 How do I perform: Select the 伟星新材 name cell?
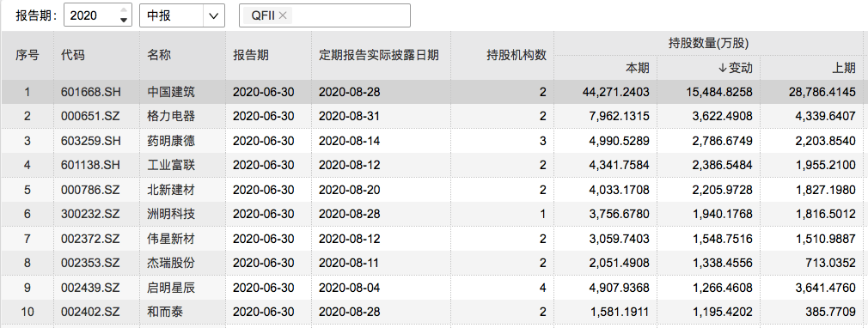171,239
